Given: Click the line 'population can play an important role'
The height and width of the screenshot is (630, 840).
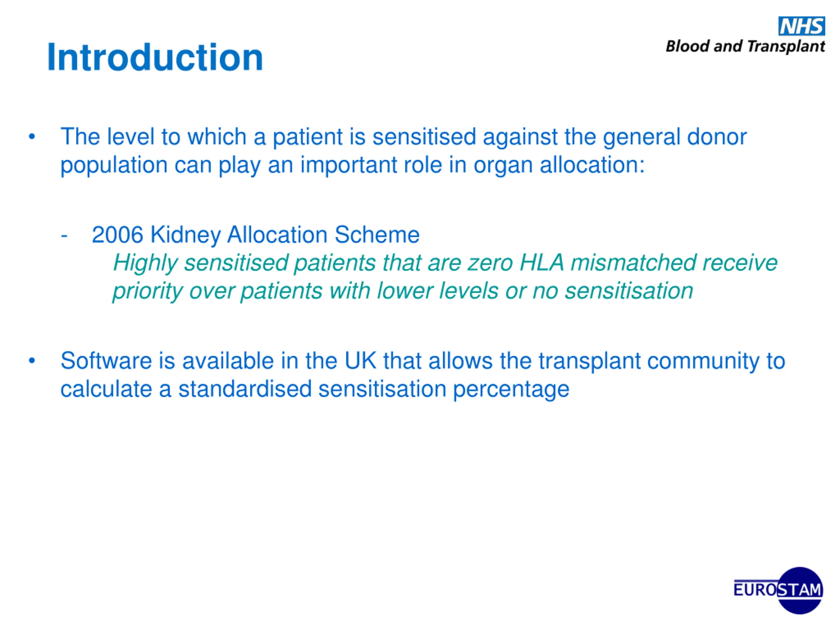Looking at the screenshot, I should [353, 166].
